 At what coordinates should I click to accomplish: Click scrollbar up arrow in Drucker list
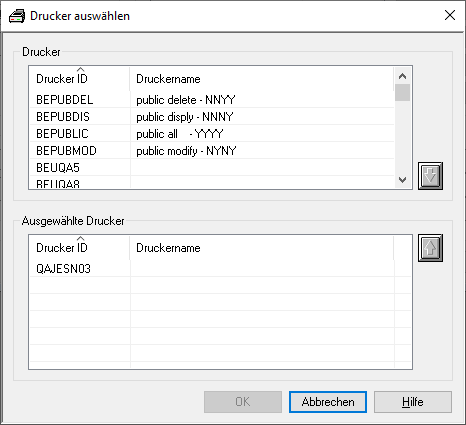402,76
